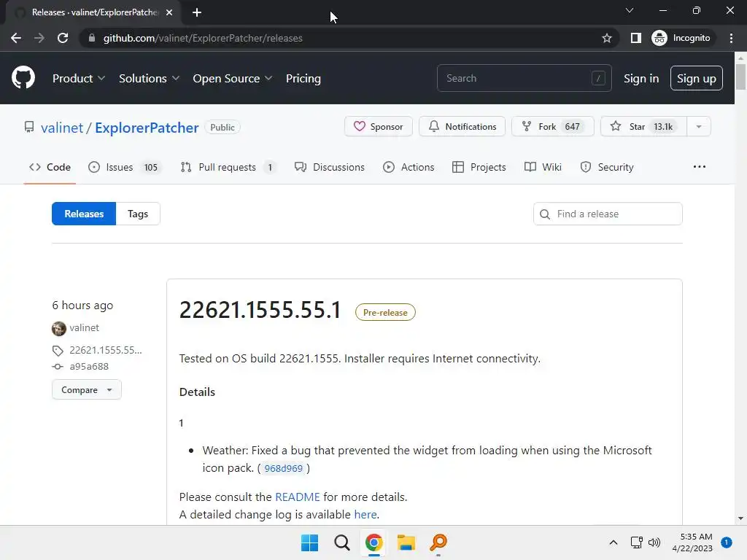Screen dimensions: 747x560
Task: Expand the Solutions menu
Action: pos(149,79)
